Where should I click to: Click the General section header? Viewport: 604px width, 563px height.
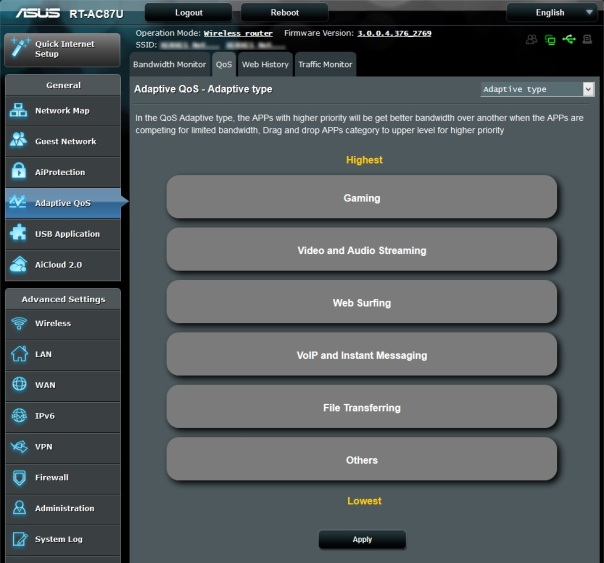coord(63,85)
